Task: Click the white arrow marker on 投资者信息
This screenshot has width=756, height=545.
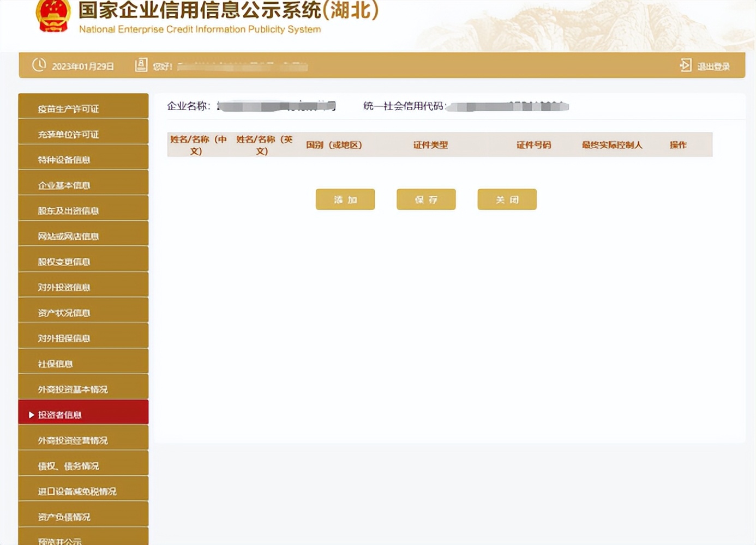Action: coord(31,414)
